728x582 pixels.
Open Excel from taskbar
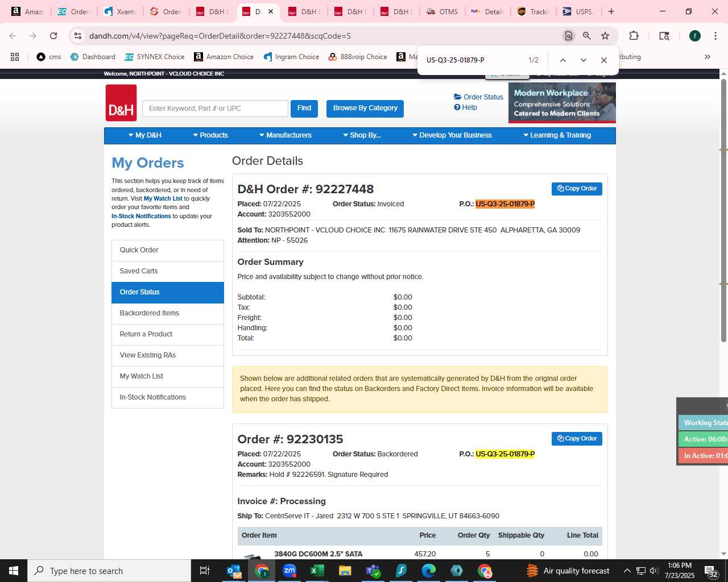pyautogui.click(x=317, y=571)
